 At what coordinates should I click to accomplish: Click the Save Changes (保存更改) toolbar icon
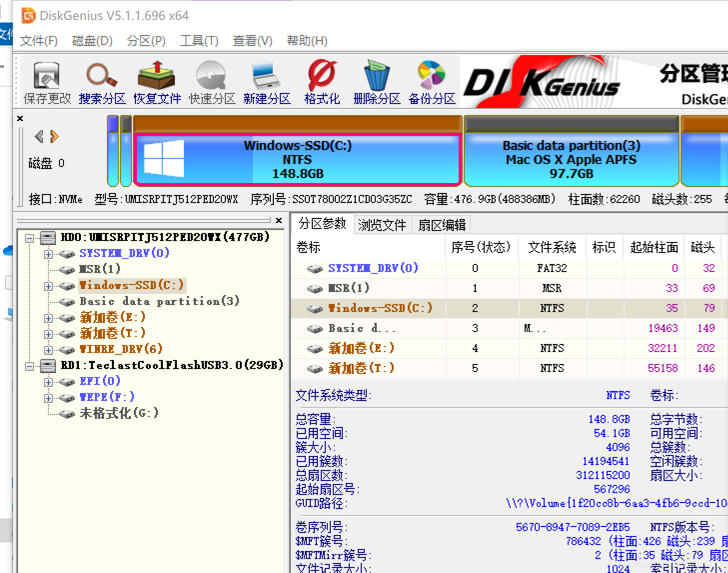click(47, 83)
